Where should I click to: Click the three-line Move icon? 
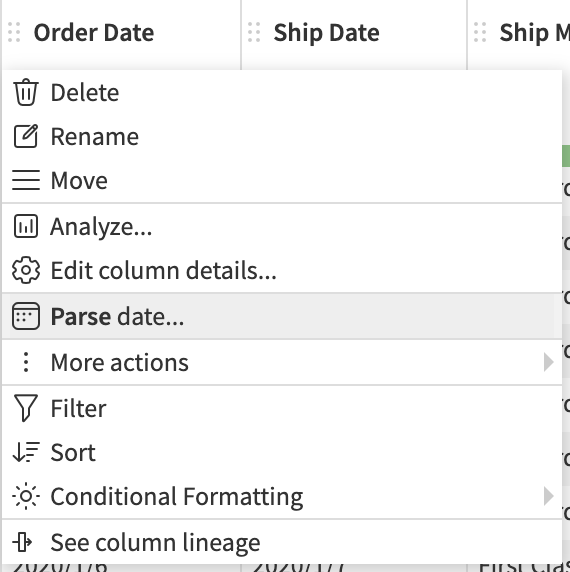26,180
